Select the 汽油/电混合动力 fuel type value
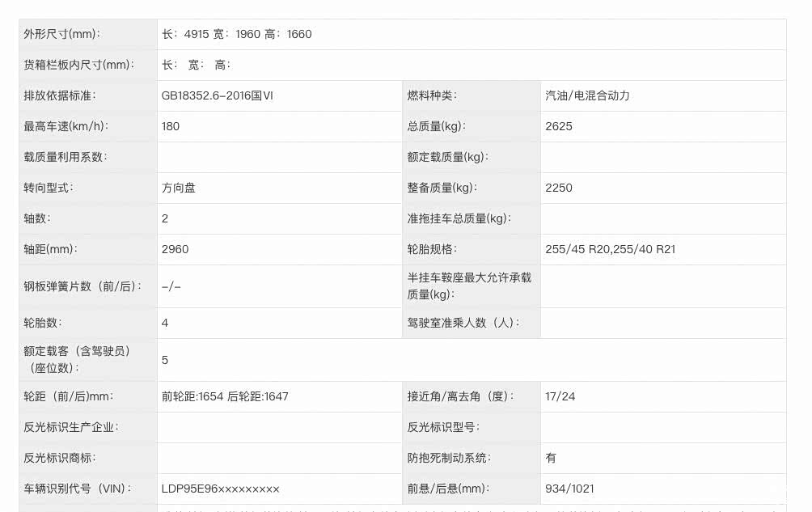 [x=588, y=95]
